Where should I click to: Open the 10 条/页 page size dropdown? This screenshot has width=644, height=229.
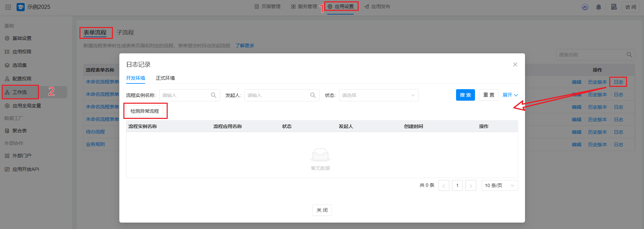point(499,185)
